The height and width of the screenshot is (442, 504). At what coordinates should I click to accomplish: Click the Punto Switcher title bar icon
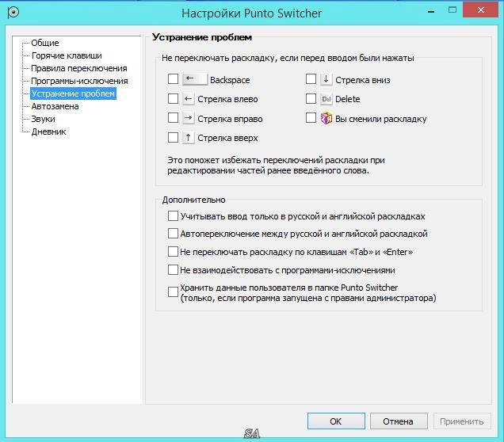pyautogui.click(x=13, y=13)
